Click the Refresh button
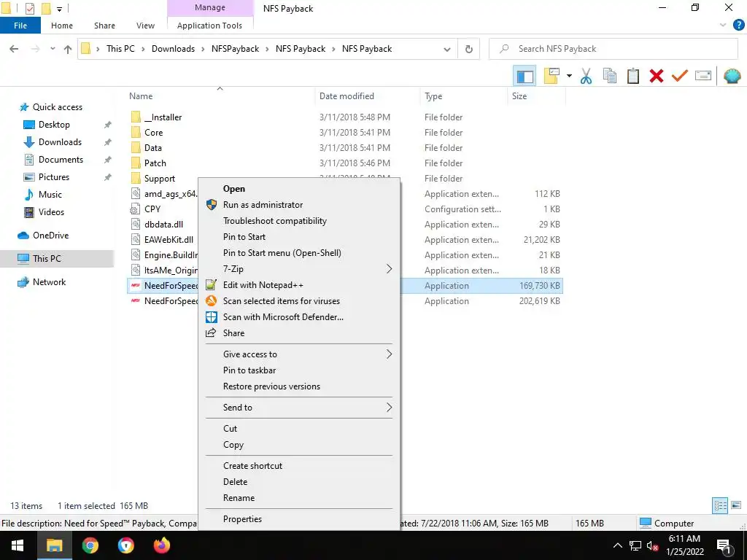 coord(469,49)
